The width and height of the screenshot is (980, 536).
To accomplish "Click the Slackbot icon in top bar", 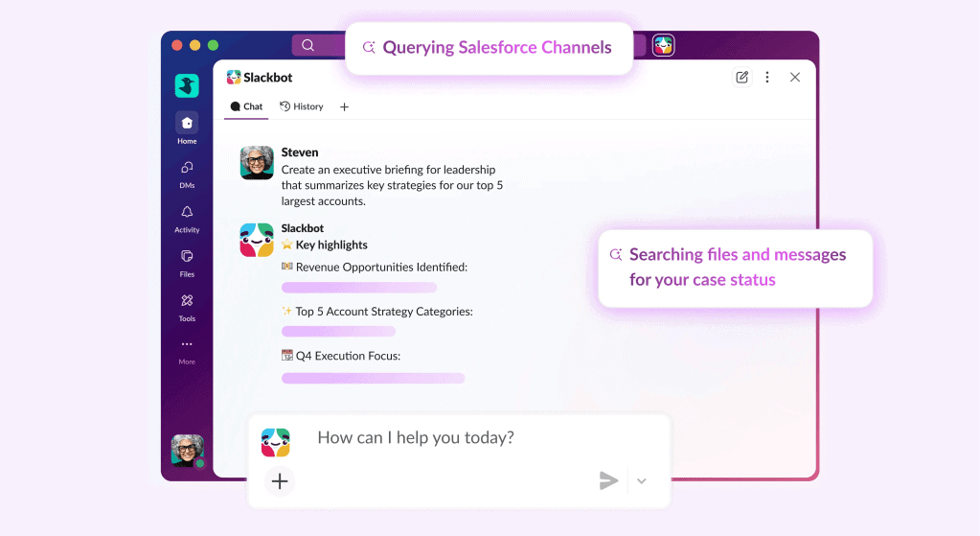I will [x=663, y=45].
